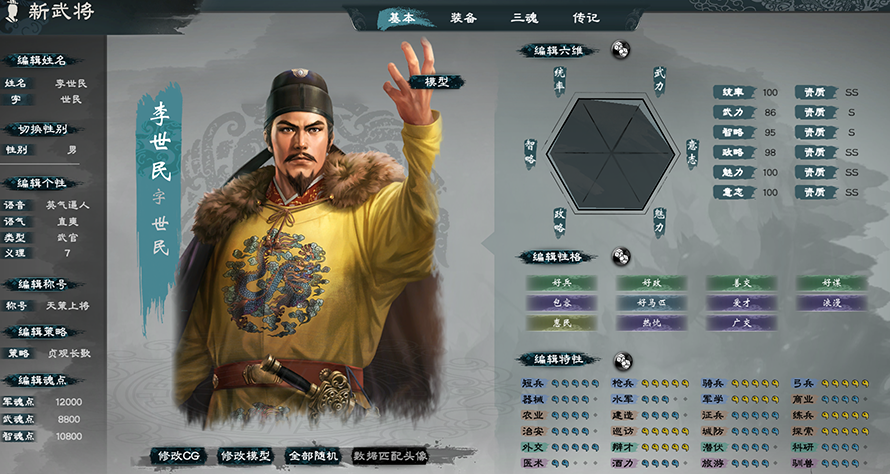Image resolution: width=890 pixels, height=474 pixels.
Task: Toggle the 好兵 personality tag
Action: (561, 283)
